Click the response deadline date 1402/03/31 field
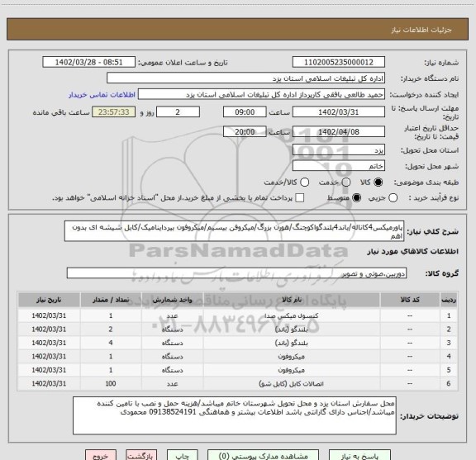The image size is (476, 460). [x=339, y=112]
